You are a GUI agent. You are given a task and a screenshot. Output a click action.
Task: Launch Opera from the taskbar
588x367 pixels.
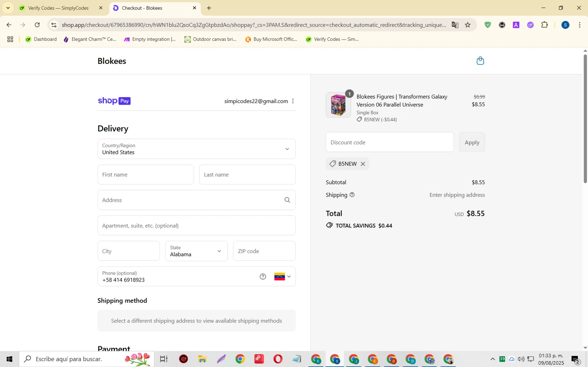(x=278, y=359)
